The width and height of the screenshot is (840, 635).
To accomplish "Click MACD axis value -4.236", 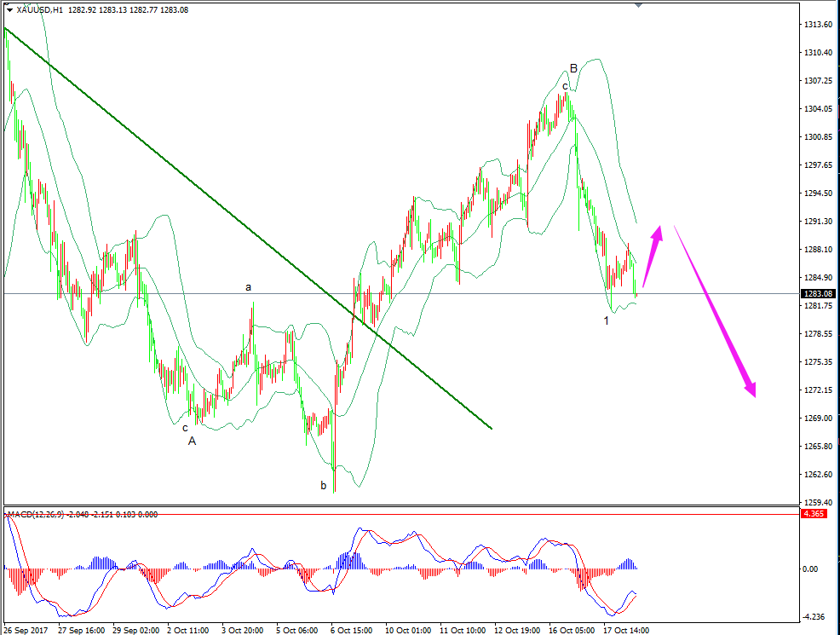I will [x=814, y=617].
